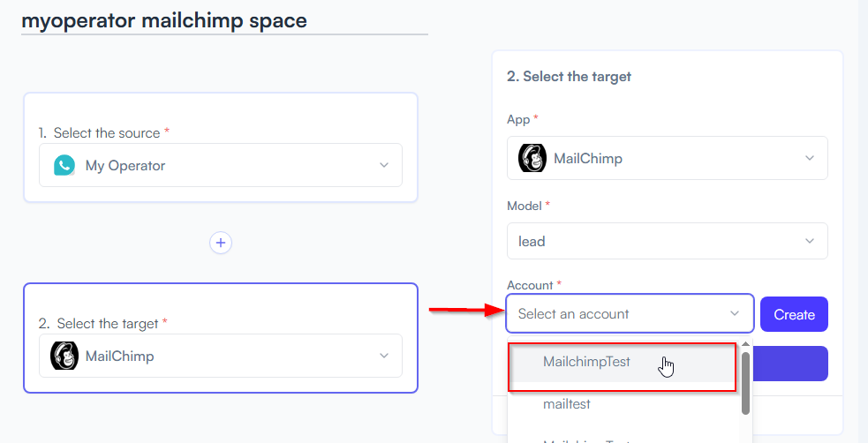Viewport: 868px width, 443px height.
Task: Click the Model field showing 'lead'
Action: point(653,242)
